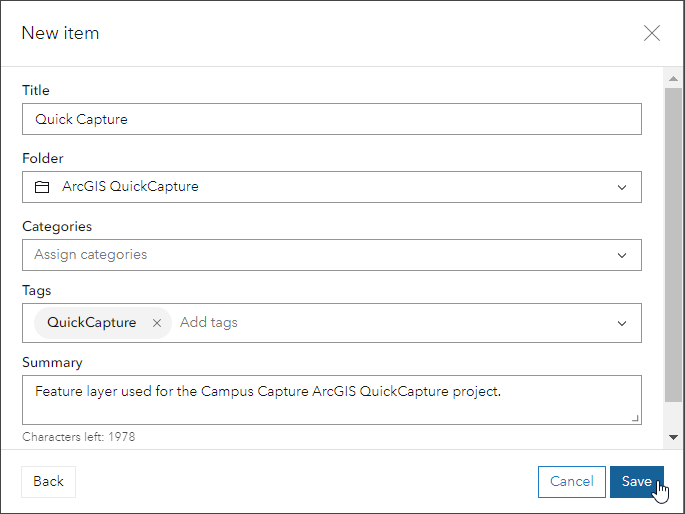
Task: Click the scrollbar down arrow
Action: coord(673,437)
